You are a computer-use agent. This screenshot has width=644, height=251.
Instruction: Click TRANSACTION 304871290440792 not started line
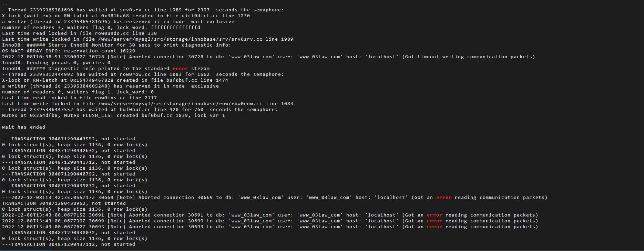click(x=69, y=174)
